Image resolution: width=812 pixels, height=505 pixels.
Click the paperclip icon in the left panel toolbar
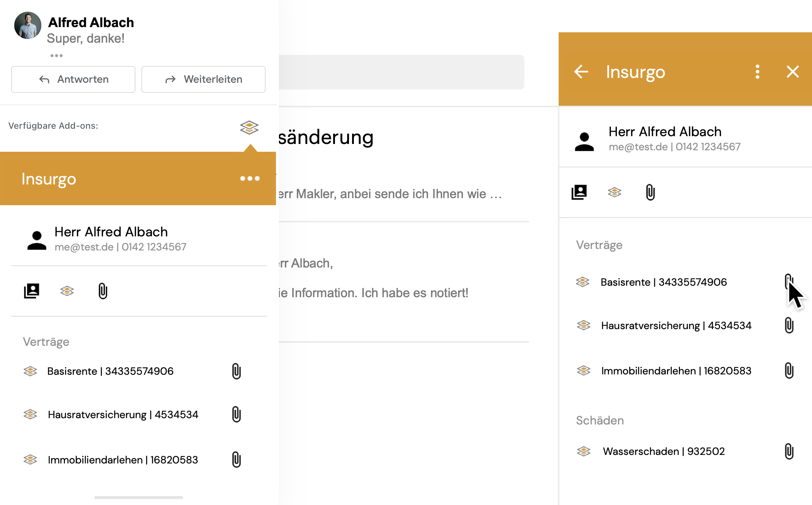(x=103, y=291)
